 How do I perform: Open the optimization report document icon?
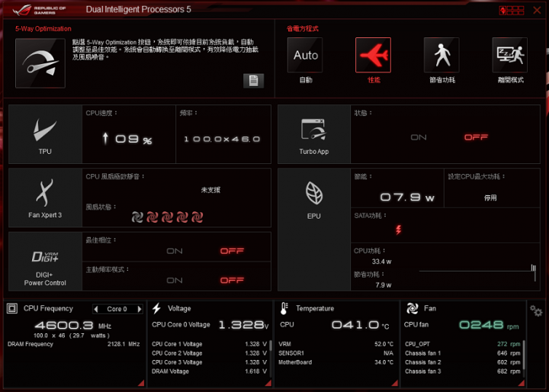253,81
